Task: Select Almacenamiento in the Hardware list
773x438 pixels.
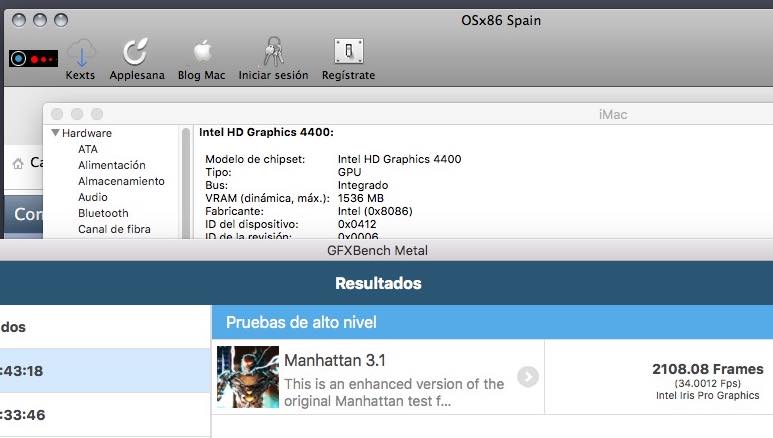Action: pyautogui.click(x=121, y=181)
